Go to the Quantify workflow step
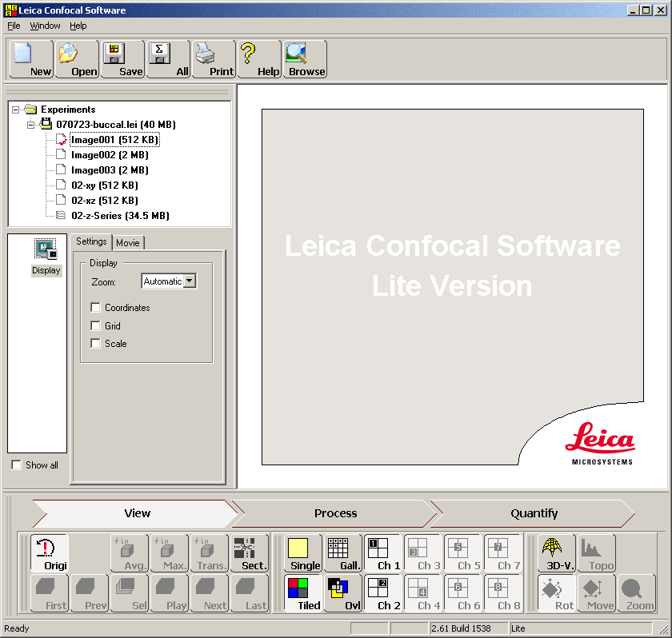Screen dimensions: 672x638 [x=534, y=513]
